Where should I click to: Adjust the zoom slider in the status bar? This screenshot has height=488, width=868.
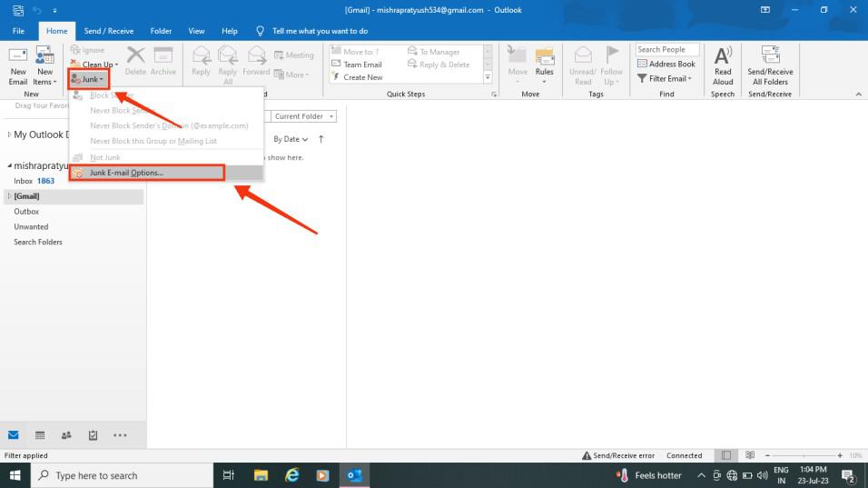tap(804, 455)
